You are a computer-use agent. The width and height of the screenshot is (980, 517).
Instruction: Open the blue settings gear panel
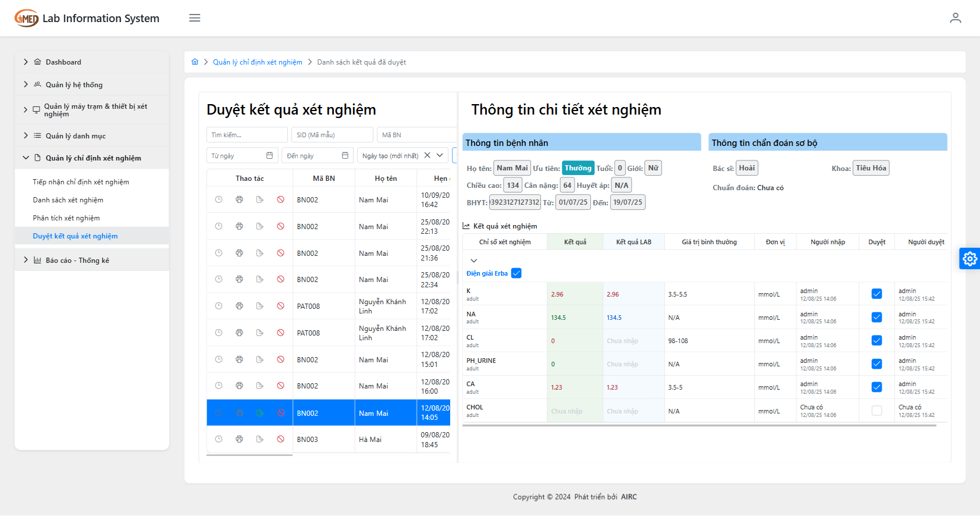coord(970,259)
